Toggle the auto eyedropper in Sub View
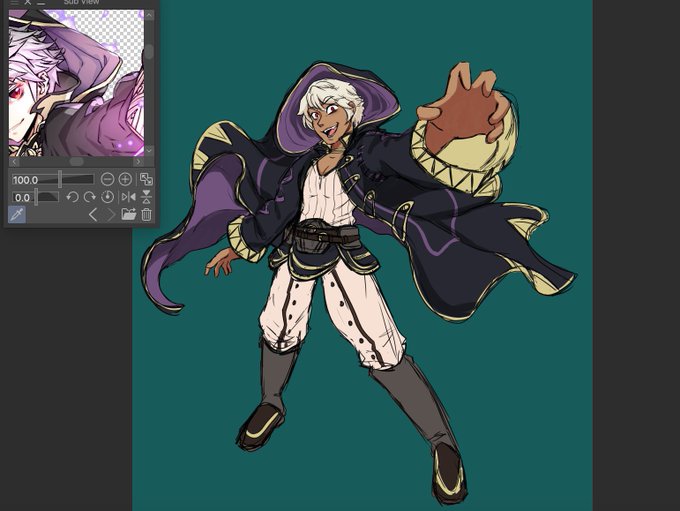Screen dimensions: 680x511 (x=17, y=214)
